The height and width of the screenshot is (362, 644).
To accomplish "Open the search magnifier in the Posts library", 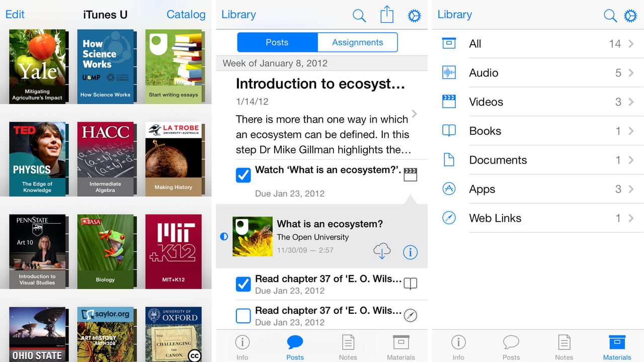I will [359, 15].
